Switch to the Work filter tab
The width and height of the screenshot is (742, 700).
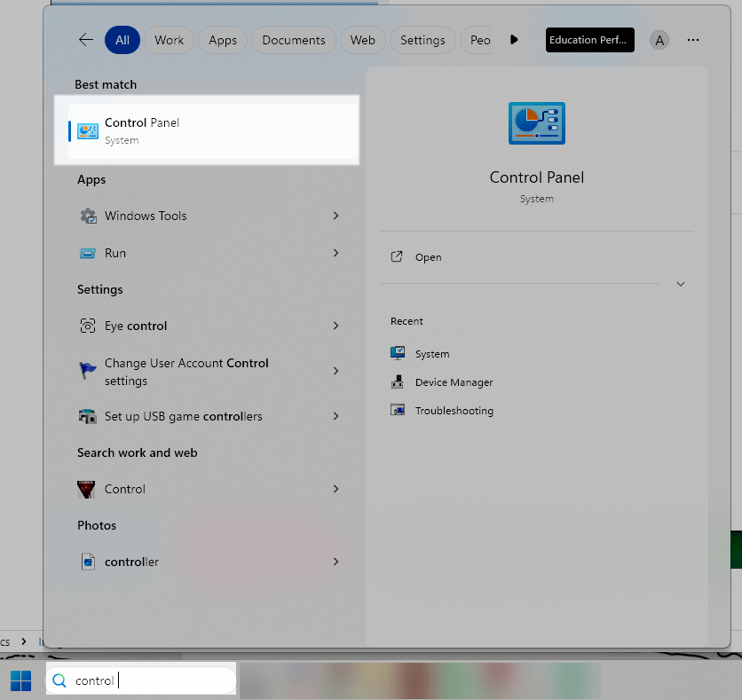tap(169, 40)
